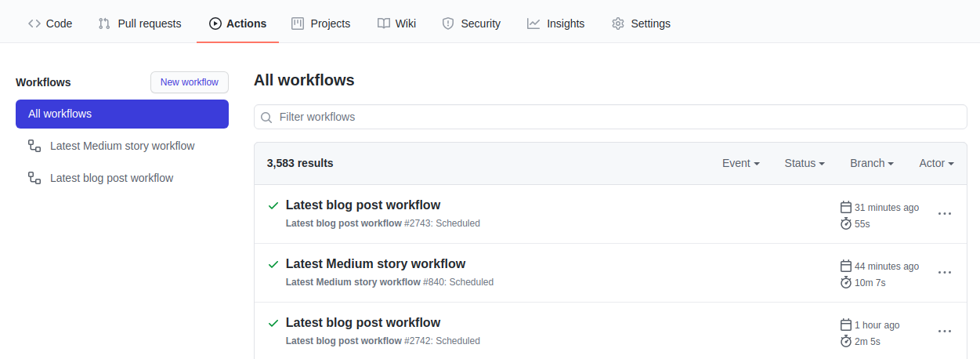This screenshot has height=359, width=980.
Task: Click the Workflows sidebar heading
Action: pyautogui.click(x=43, y=82)
